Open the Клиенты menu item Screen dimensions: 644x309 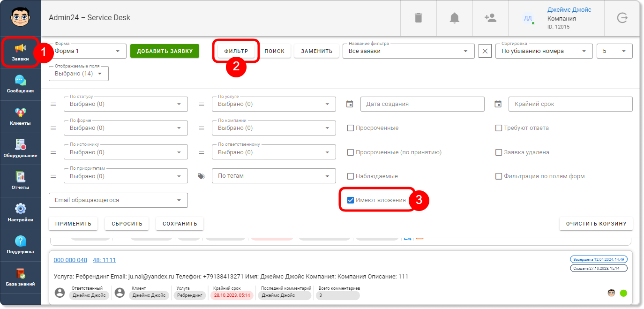click(x=20, y=117)
